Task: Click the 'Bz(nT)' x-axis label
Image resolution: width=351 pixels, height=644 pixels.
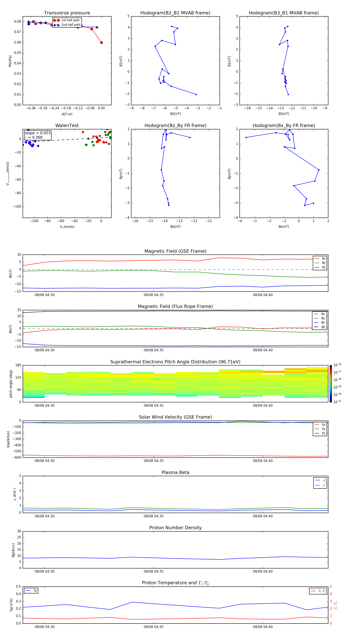Action: 175,227
